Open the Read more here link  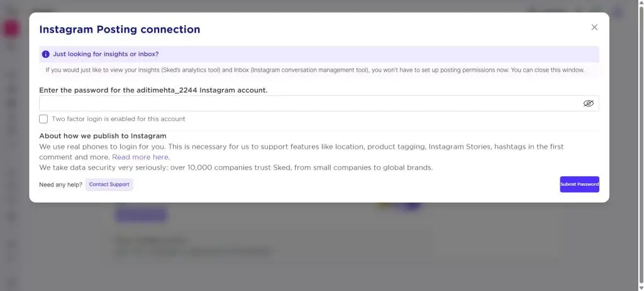point(140,157)
